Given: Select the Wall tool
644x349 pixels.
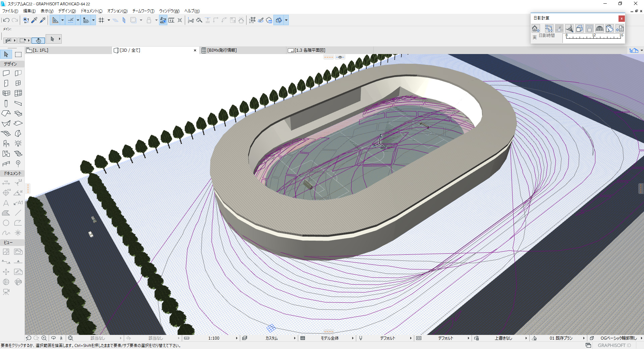Looking at the screenshot, I should coord(6,73).
